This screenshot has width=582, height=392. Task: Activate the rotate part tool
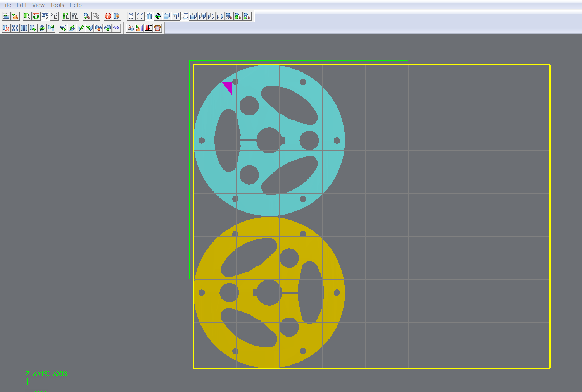tap(35, 16)
